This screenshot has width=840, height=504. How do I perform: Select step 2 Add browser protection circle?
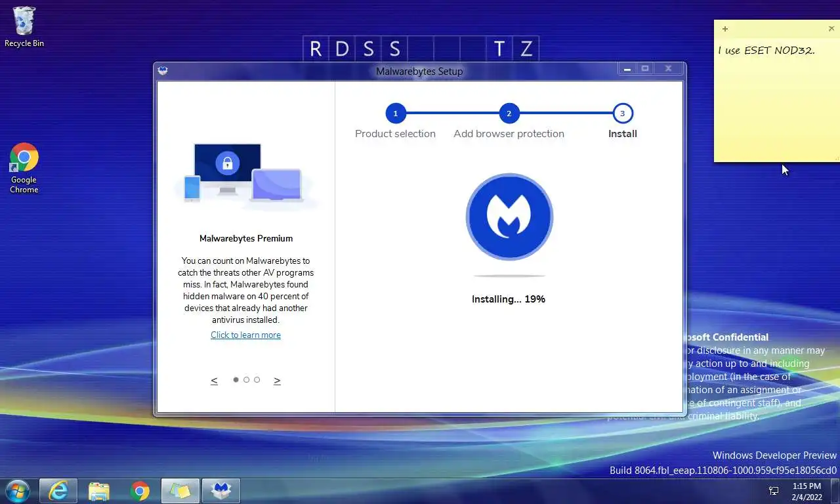coord(509,114)
